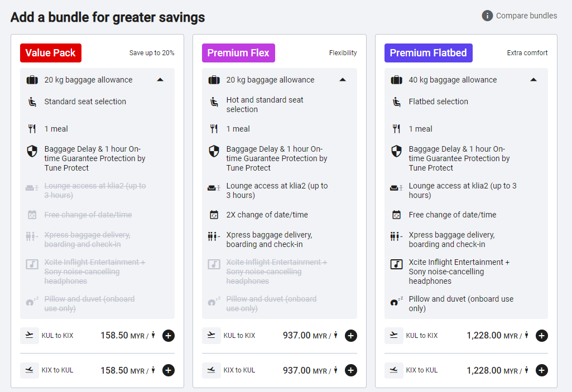Screen dimensions: 572x392
Task: Select the Premium Flatbed bundle label
Action: point(428,53)
